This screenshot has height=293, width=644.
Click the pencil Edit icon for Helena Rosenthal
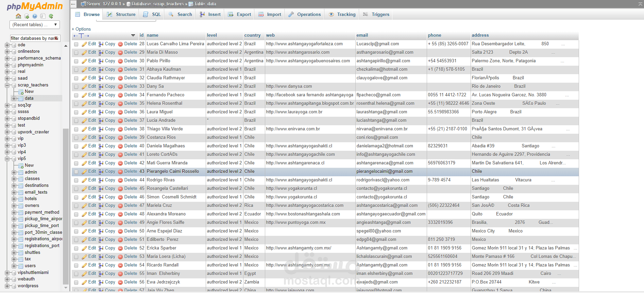pyautogui.click(x=84, y=103)
